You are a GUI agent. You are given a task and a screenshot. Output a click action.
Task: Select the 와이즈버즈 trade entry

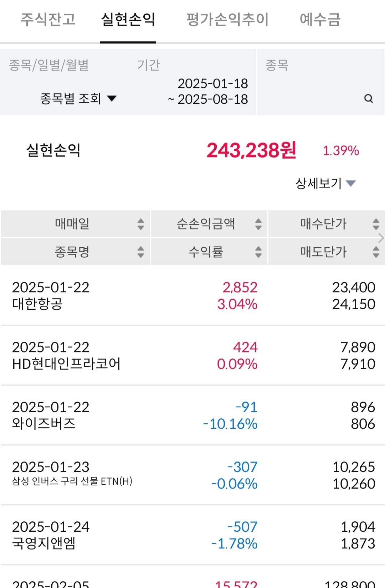192,415
